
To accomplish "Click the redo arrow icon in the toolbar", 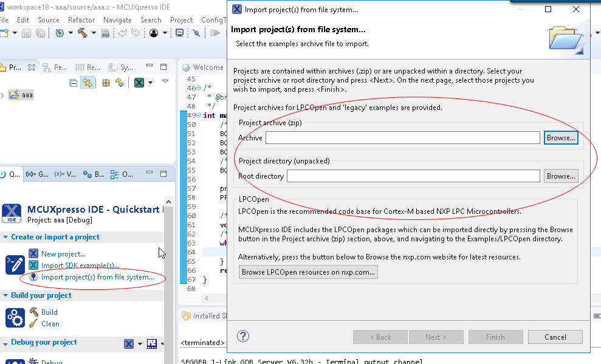I will click(x=136, y=33).
